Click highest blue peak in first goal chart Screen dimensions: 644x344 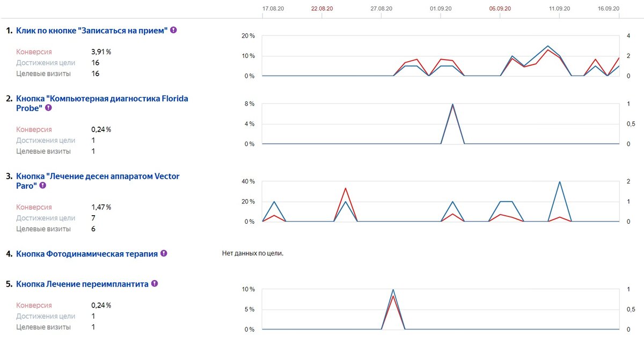pyautogui.click(x=547, y=46)
